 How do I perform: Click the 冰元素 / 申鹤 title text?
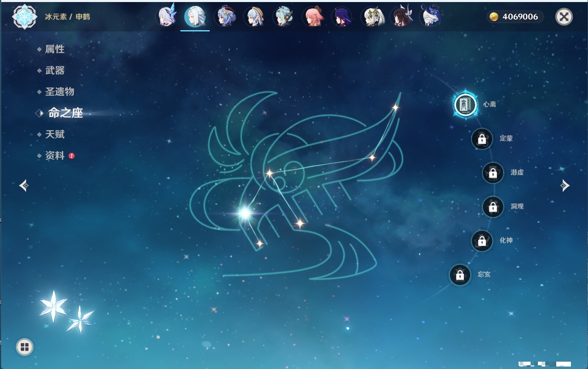67,17
